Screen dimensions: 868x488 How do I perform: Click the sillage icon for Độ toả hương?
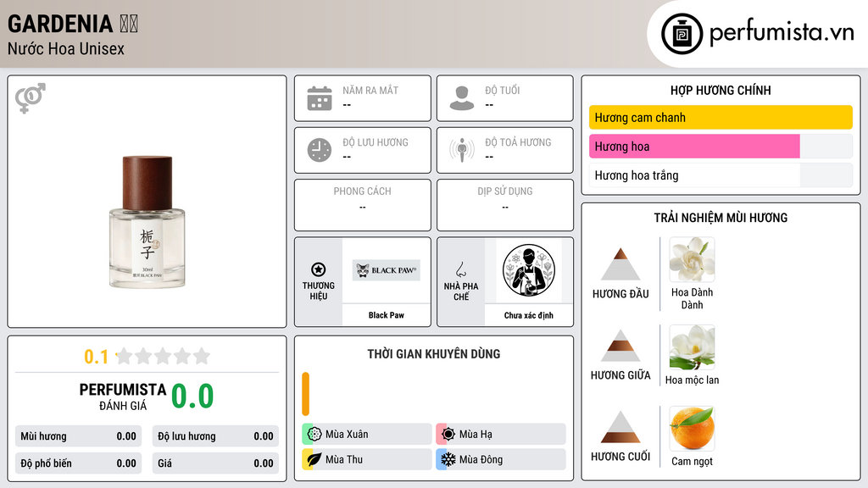tap(462, 150)
